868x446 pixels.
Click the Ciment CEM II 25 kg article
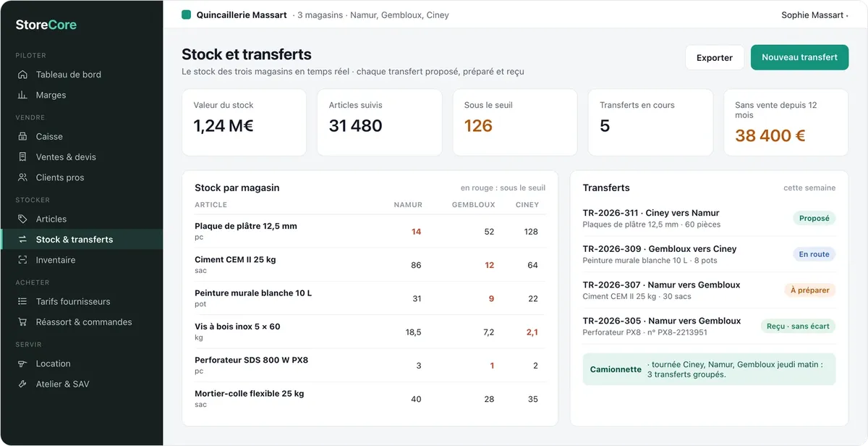tap(235, 259)
